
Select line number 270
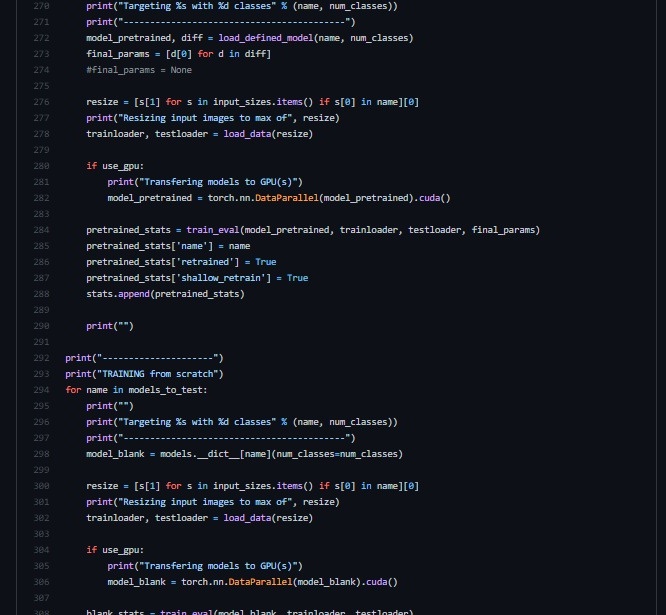pos(41,6)
